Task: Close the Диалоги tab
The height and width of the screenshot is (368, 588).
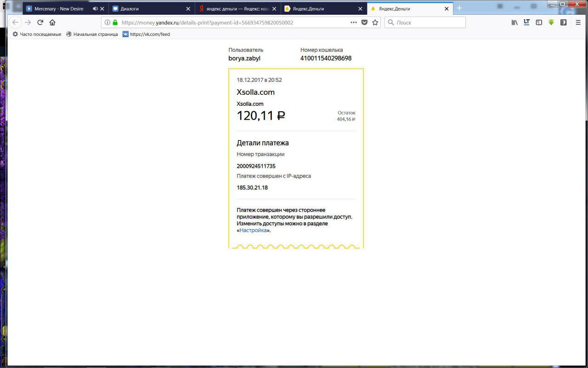Action: pos(188,9)
